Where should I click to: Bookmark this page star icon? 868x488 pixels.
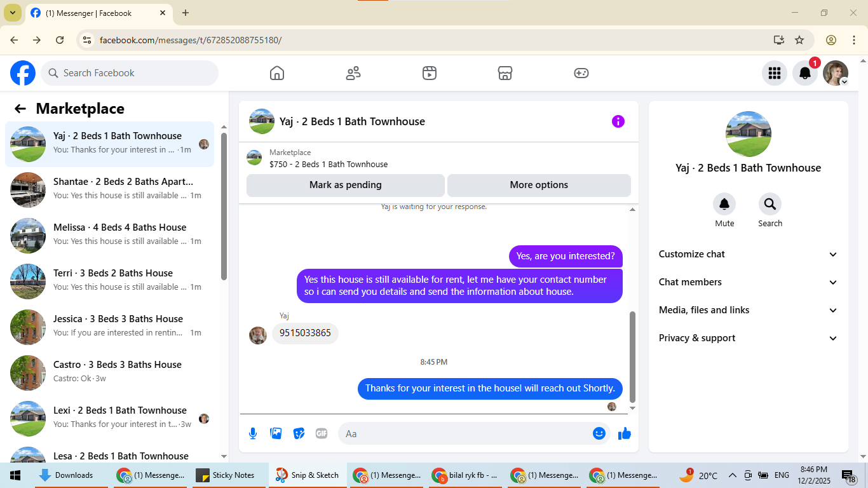pyautogui.click(x=799, y=40)
